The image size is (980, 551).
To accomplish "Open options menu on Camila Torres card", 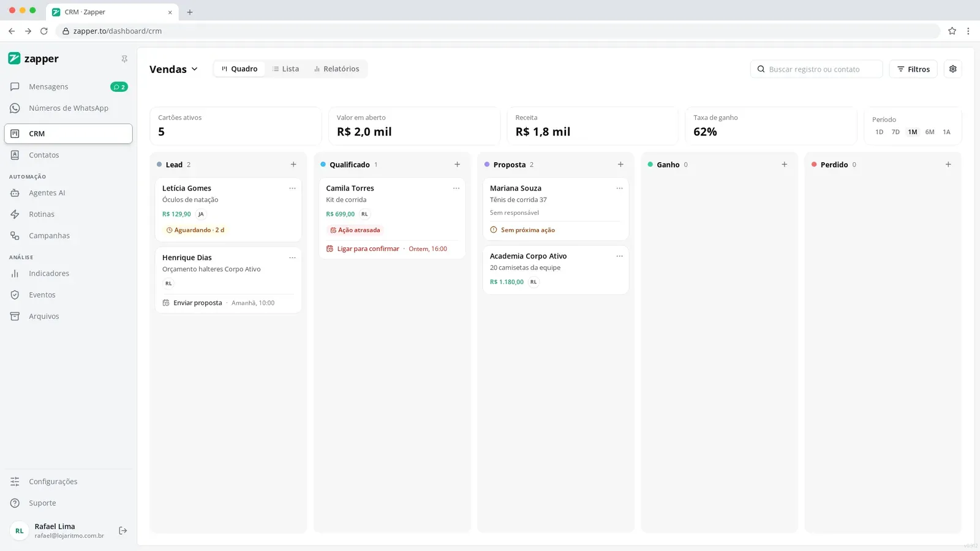I will point(456,189).
